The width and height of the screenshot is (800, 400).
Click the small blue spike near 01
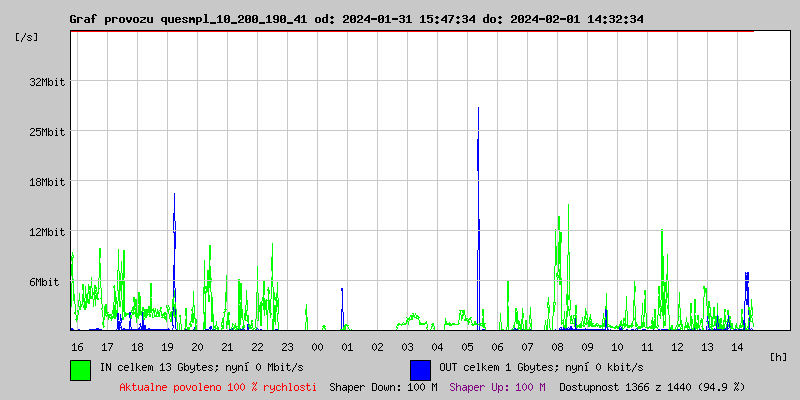pos(342,309)
